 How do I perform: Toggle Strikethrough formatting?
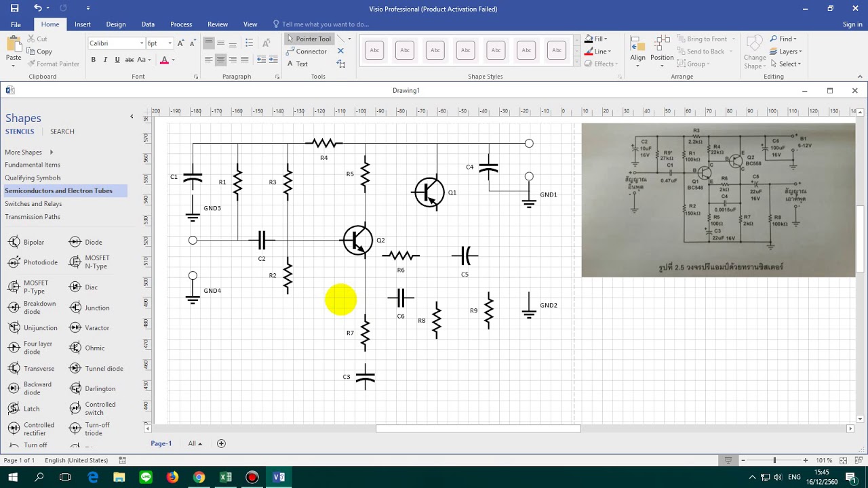click(x=129, y=60)
